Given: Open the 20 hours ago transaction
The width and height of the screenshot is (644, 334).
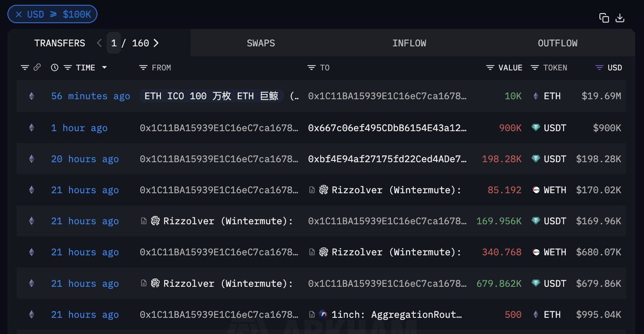Looking at the screenshot, I should click(85, 159).
